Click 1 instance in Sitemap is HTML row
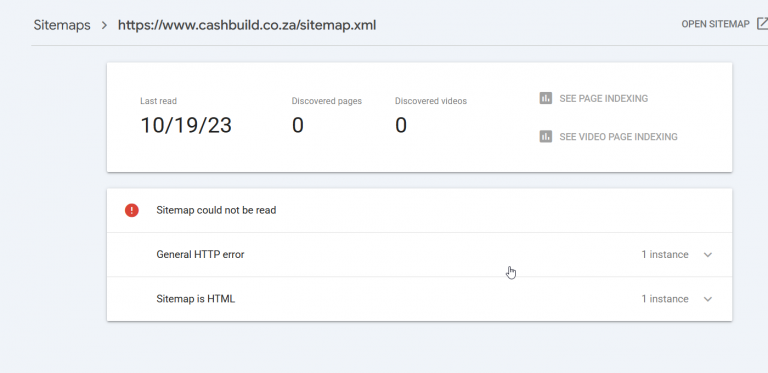The width and height of the screenshot is (768, 373). [665, 299]
